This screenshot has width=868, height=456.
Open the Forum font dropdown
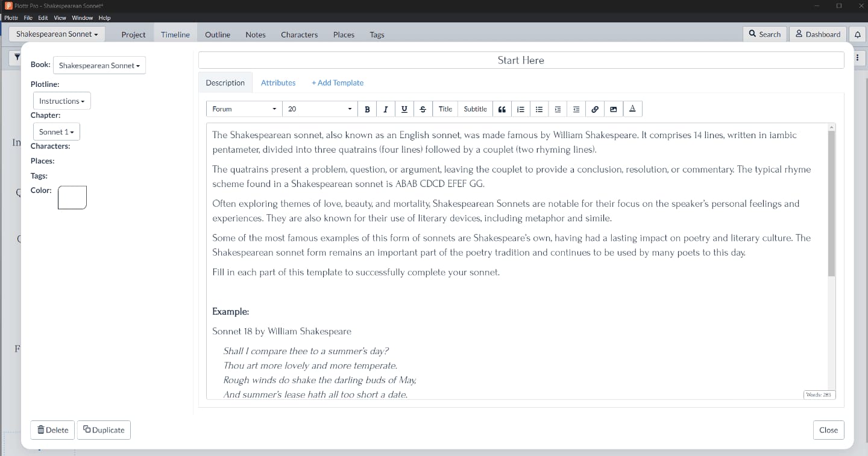pyautogui.click(x=244, y=109)
